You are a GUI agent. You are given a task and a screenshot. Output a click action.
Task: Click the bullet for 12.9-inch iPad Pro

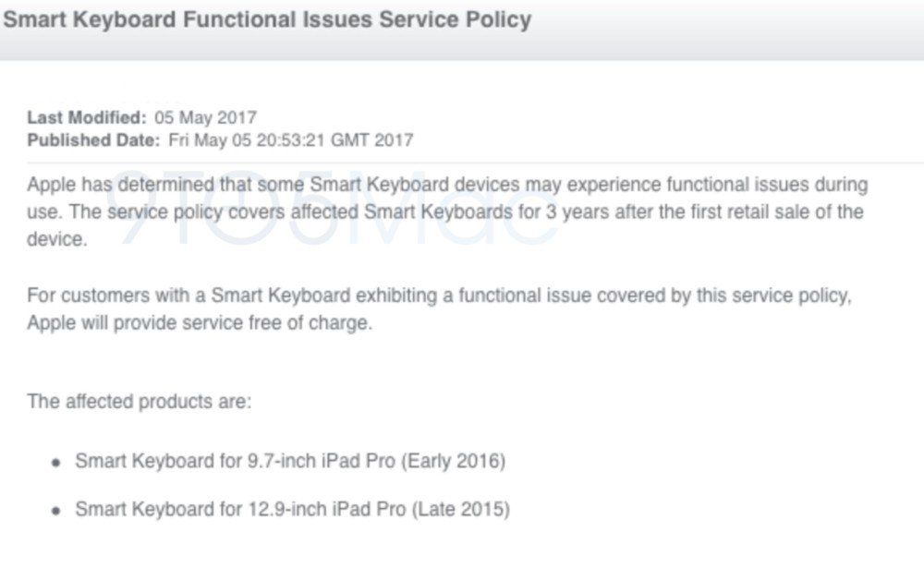click(x=56, y=511)
